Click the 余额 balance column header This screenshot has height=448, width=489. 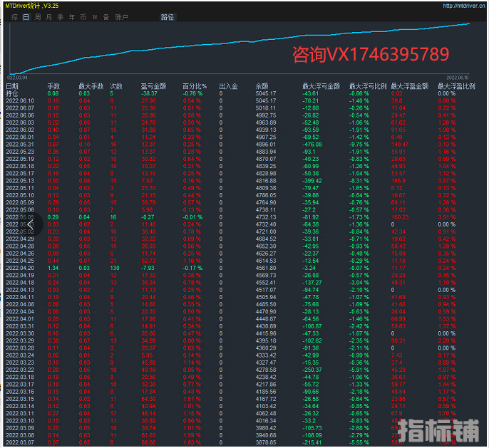[262, 86]
